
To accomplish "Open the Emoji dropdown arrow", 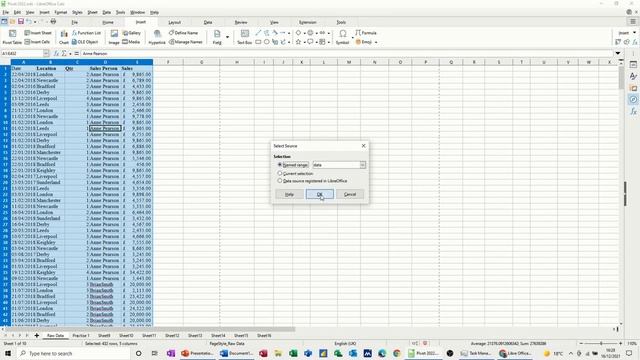I will click(376, 42).
